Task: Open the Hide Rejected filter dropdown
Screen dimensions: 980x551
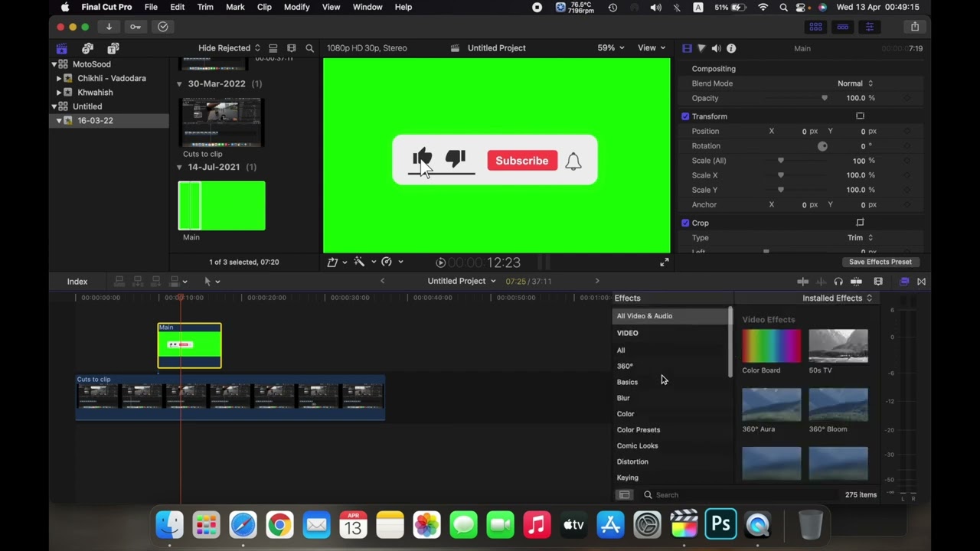Action: (x=229, y=48)
